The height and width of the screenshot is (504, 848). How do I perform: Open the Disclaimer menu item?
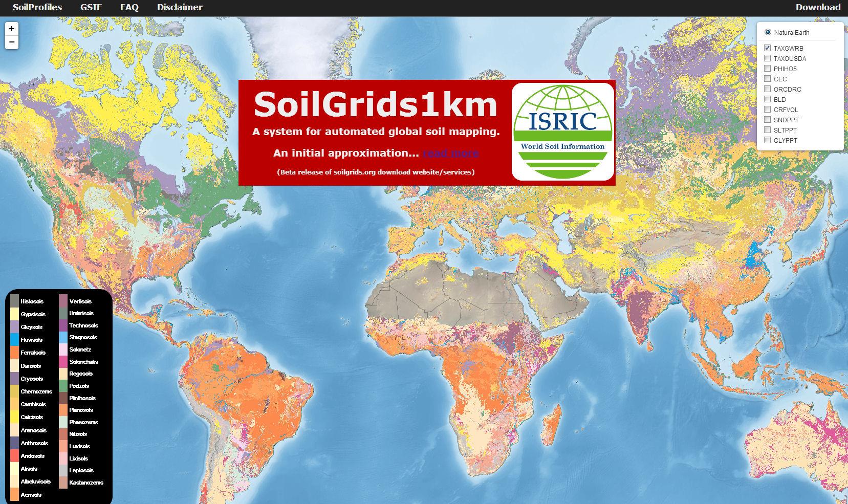point(180,7)
